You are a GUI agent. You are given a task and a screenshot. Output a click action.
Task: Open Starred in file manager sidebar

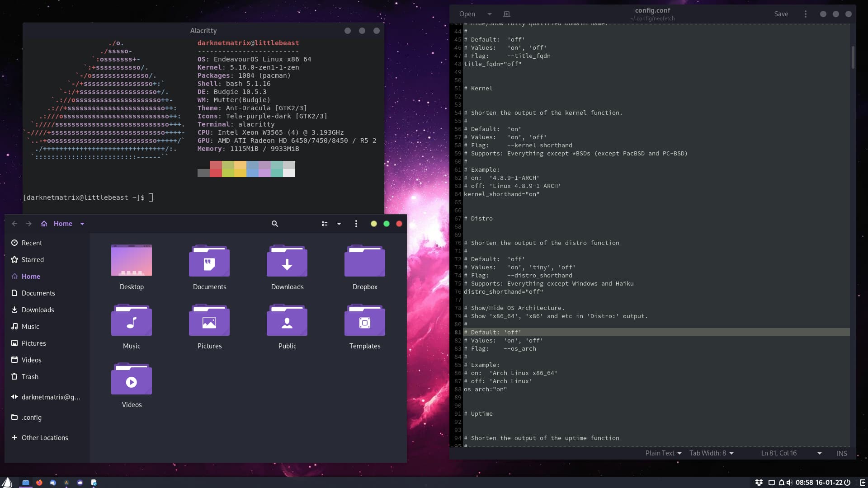tap(47, 260)
